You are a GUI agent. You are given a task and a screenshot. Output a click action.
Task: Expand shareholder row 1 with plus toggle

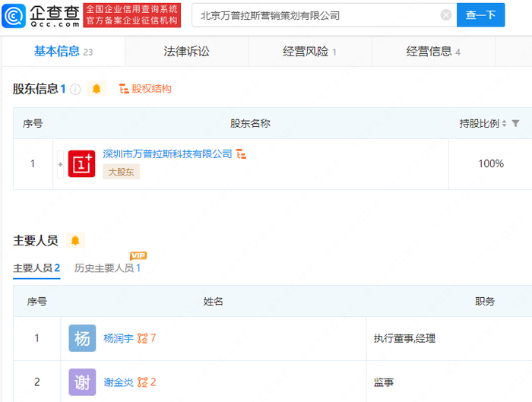pyautogui.click(x=60, y=164)
